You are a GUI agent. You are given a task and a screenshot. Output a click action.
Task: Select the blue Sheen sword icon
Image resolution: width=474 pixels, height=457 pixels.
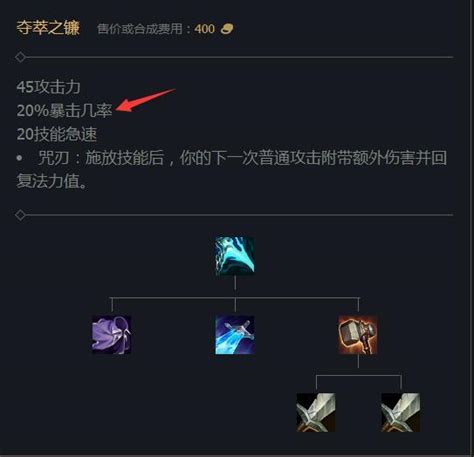(x=235, y=335)
